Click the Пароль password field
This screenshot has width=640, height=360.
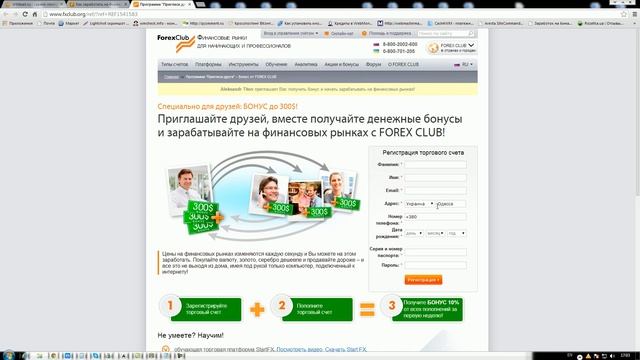tap(435, 265)
